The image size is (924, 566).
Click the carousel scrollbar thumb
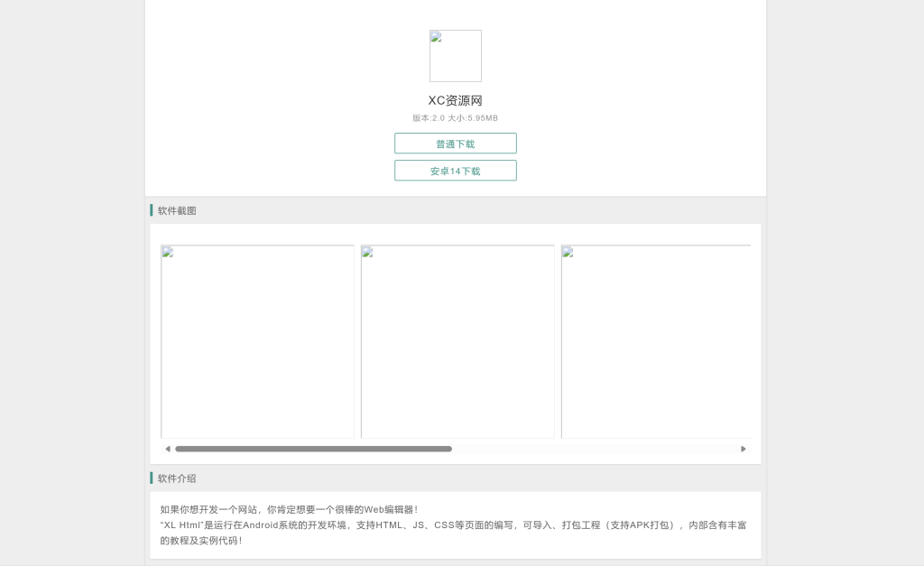tap(314, 449)
